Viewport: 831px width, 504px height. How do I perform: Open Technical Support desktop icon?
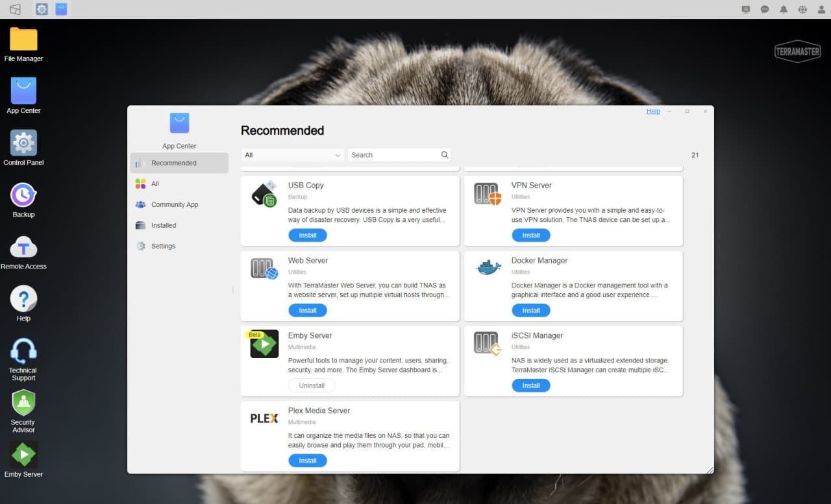click(x=23, y=352)
